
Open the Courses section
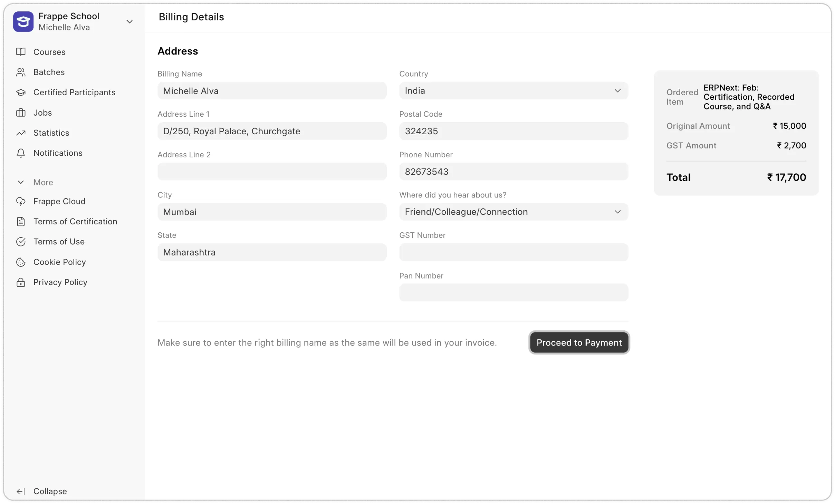(x=49, y=52)
